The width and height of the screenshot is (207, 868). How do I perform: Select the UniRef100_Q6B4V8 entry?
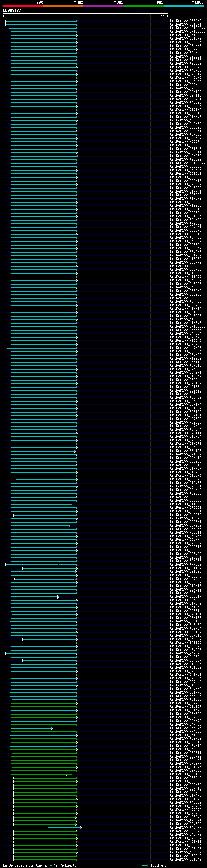pyautogui.click(x=186, y=728)
